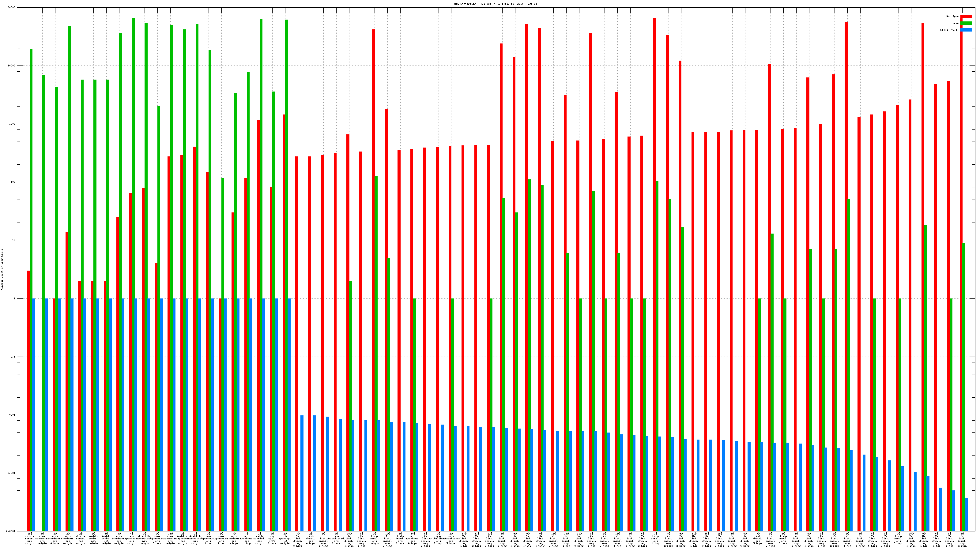The width and height of the screenshot is (980, 551).
Task: Click the db.wpbl.info 3 hops x-axis label
Action: click(x=272, y=538)
